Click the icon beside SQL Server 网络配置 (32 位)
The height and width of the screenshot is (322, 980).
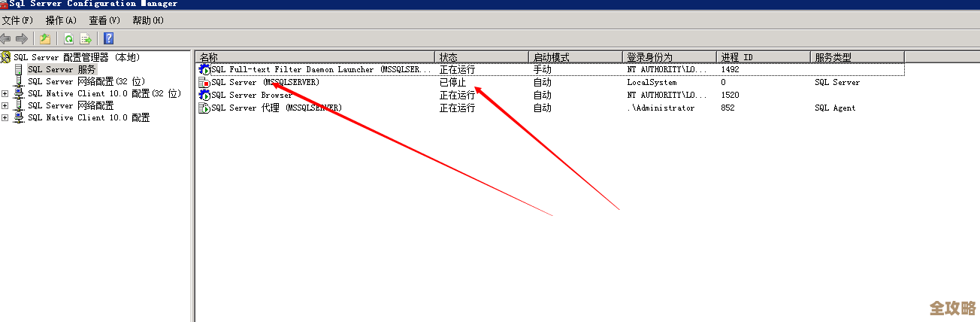(x=19, y=82)
